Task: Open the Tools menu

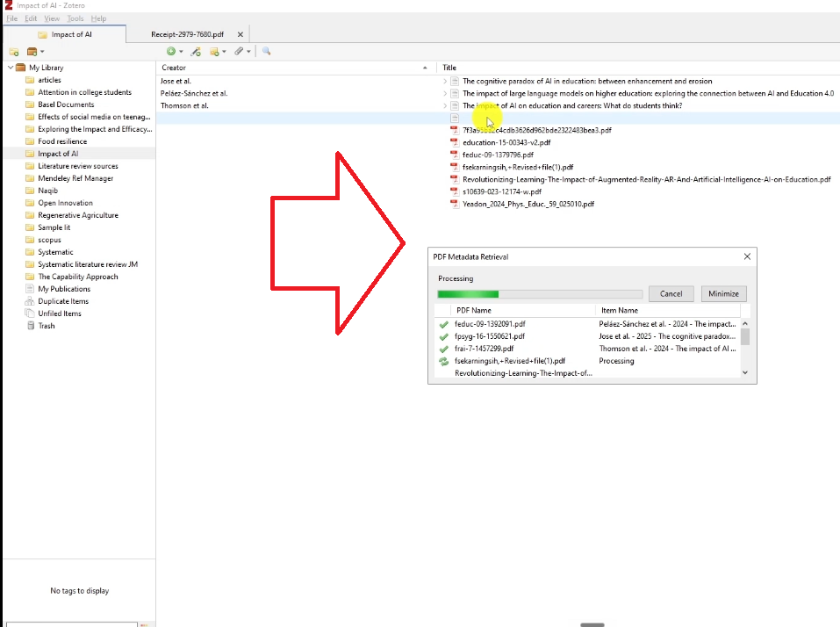Action: point(75,18)
